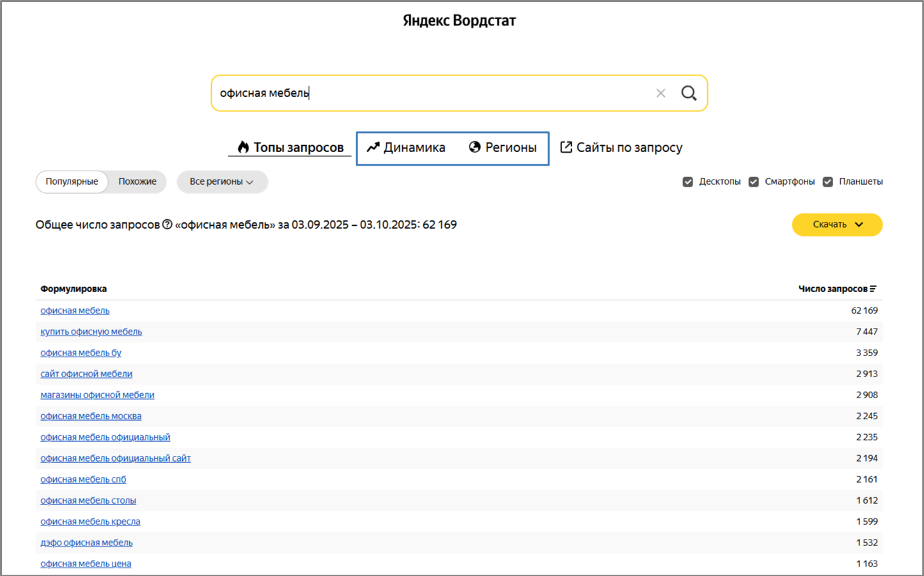924x576 pixels.
Task: Click external link icon for Сайты по запросу
Action: tap(566, 147)
